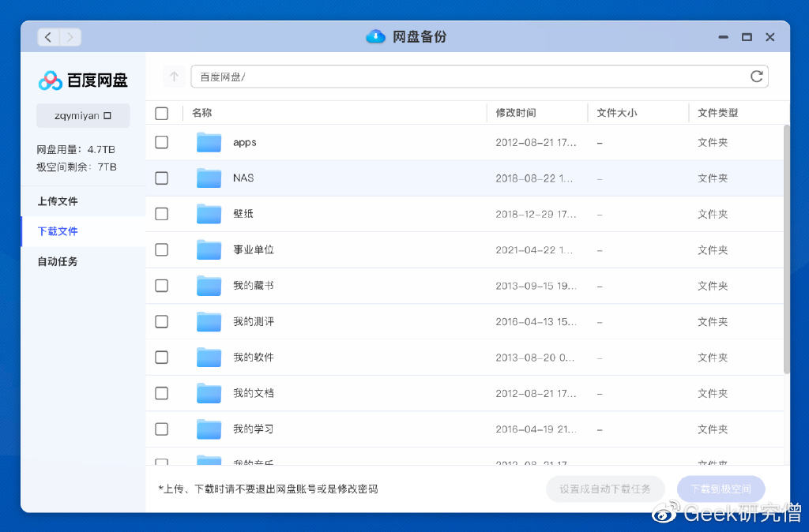Click the 我的藏书 folder name

tap(254, 286)
